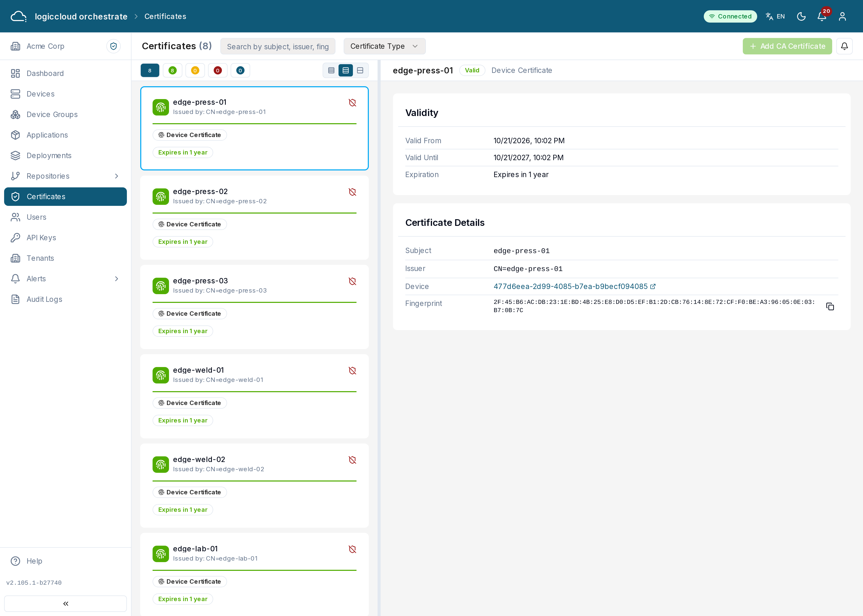Screen dimensions: 863x616
Task: Filter by blue 0 status badge
Action: tap(240, 71)
